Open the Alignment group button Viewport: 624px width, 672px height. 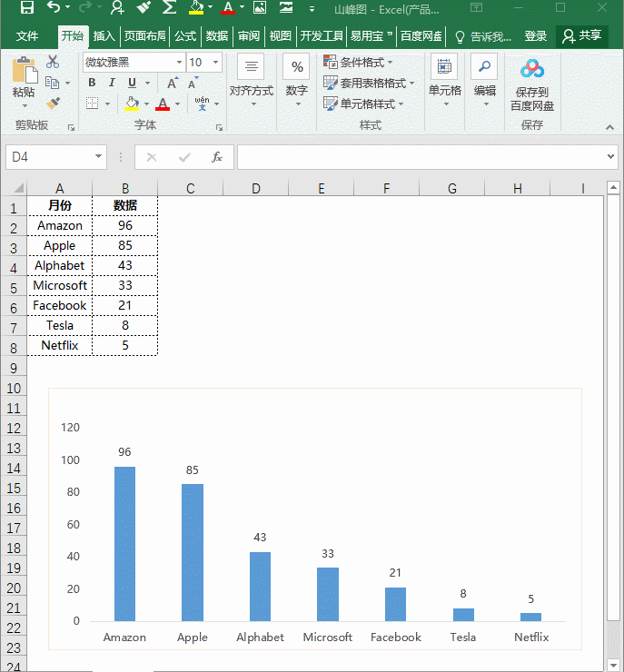251,79
